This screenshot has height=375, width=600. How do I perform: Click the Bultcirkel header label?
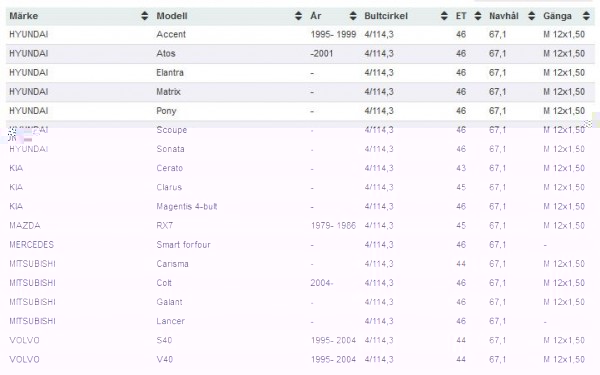coord(386,16)
